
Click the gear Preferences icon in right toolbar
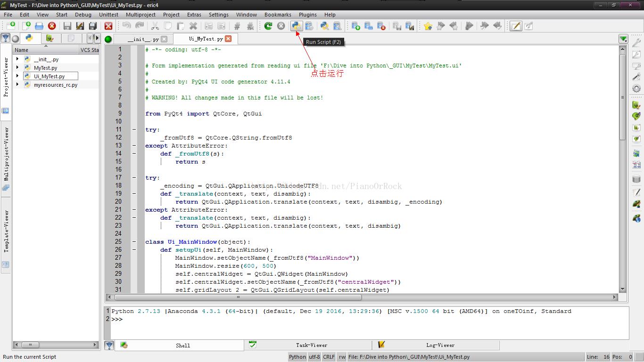click(x=636, y=88)
